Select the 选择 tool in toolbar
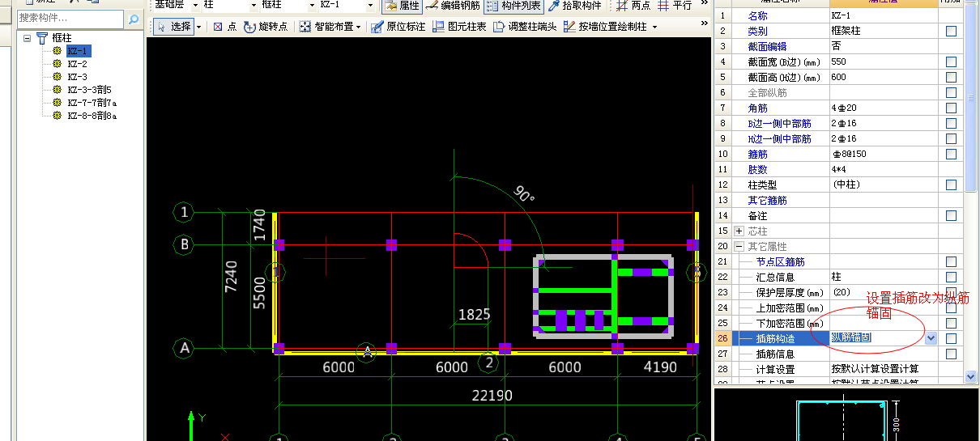Screen dimensions: 980x441 tap(173, 27)
